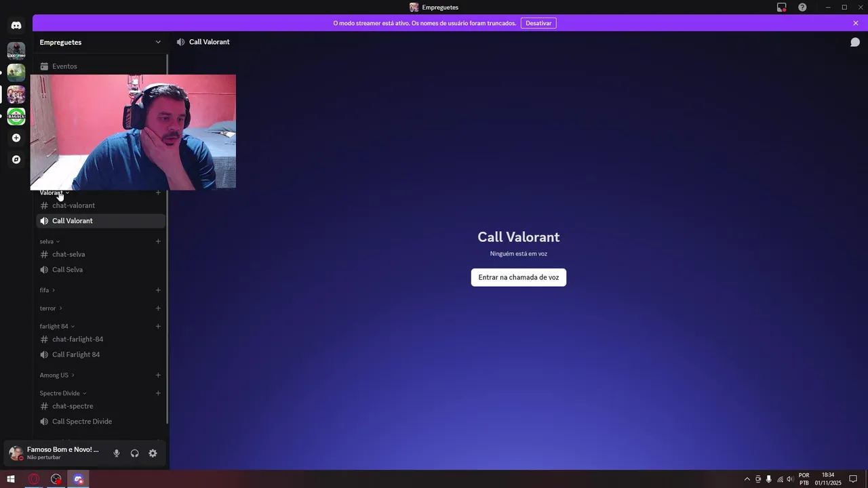This screenshot has height=488, width=868.
Task: Collapse the selva category
Action: [x=50, y=241]
